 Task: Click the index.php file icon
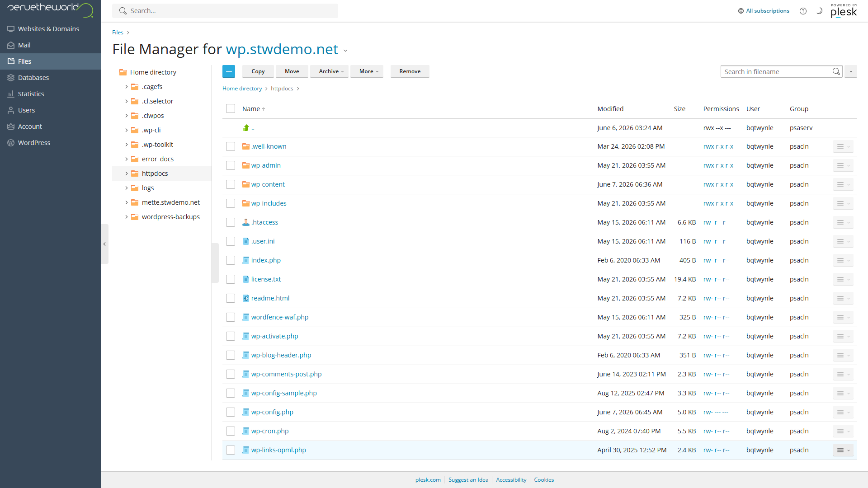pos(246,260)
